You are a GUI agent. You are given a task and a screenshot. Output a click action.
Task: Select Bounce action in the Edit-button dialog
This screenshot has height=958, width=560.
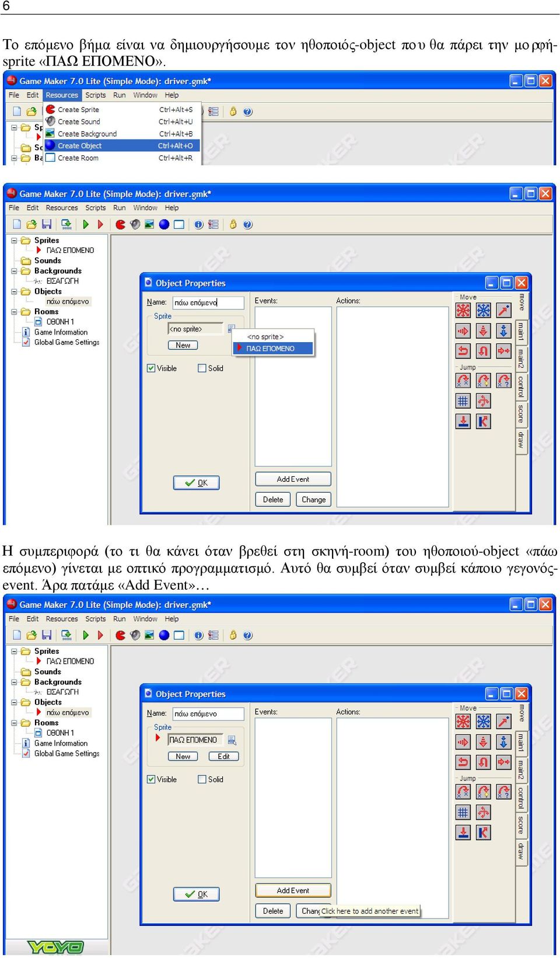[484, 832]
